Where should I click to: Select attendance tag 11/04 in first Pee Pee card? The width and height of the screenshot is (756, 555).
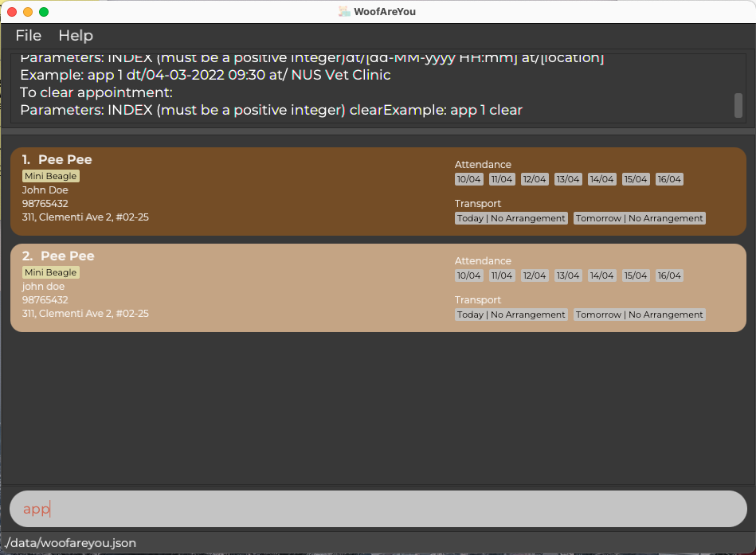(x=502, y=179)
